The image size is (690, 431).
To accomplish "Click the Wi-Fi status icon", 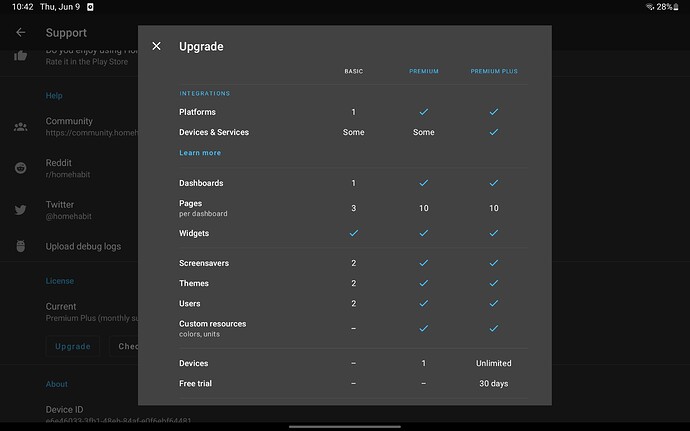I will coord(650,7).
